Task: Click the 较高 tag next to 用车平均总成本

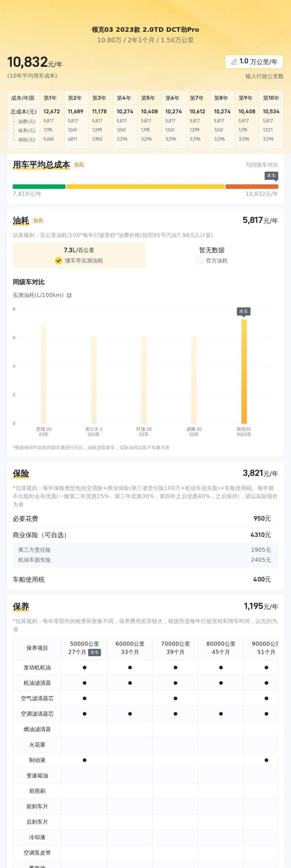Action: click(79, 165)
